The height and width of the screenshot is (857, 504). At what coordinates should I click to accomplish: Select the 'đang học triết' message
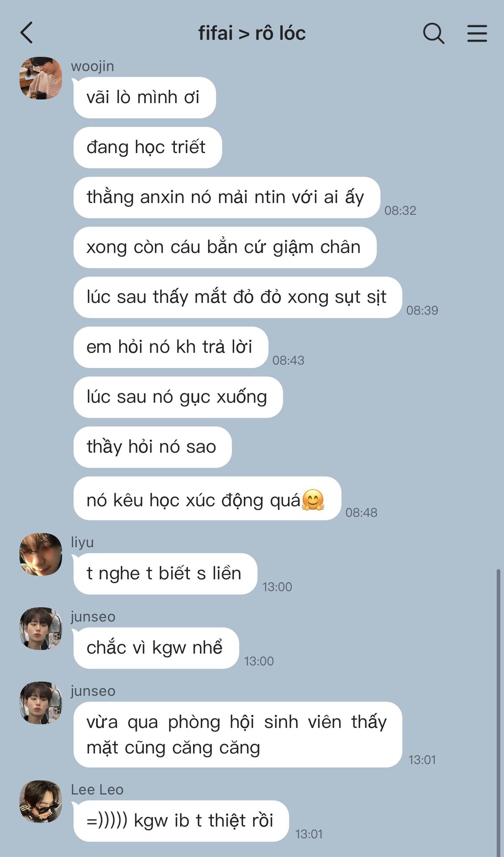tap(148, 147)
